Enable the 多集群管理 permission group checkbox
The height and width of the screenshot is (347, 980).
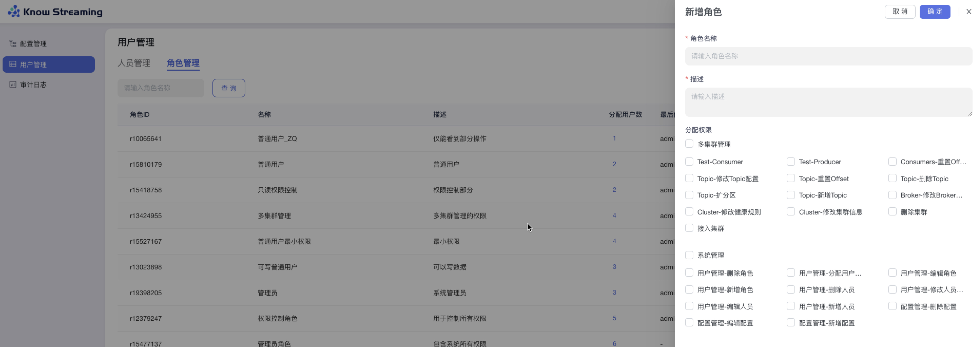click(689, 144)
